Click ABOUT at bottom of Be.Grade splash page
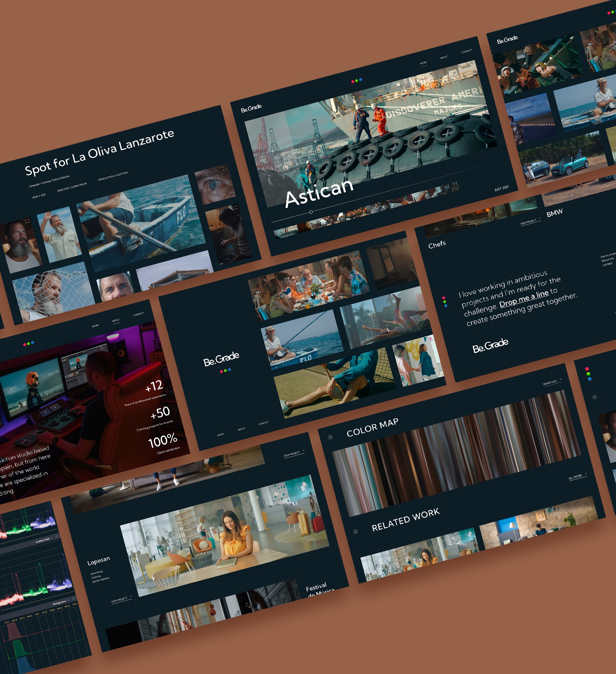Viewport: 616px width, 674px height. tap(241, 429)
